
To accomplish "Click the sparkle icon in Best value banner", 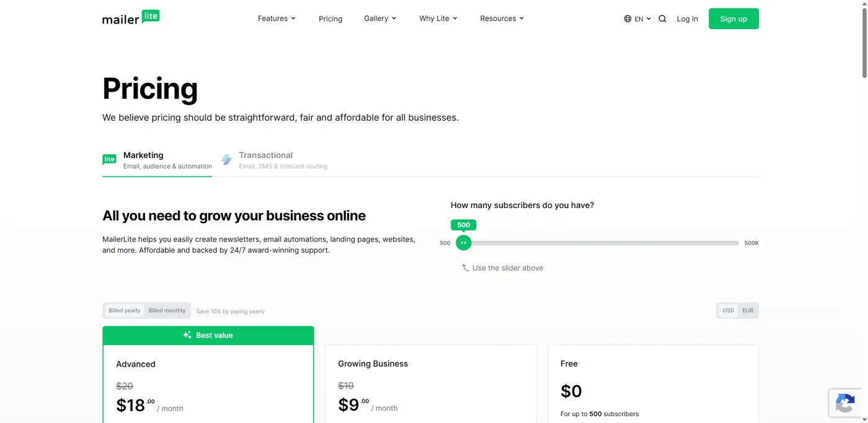I will tap(187, 335).
